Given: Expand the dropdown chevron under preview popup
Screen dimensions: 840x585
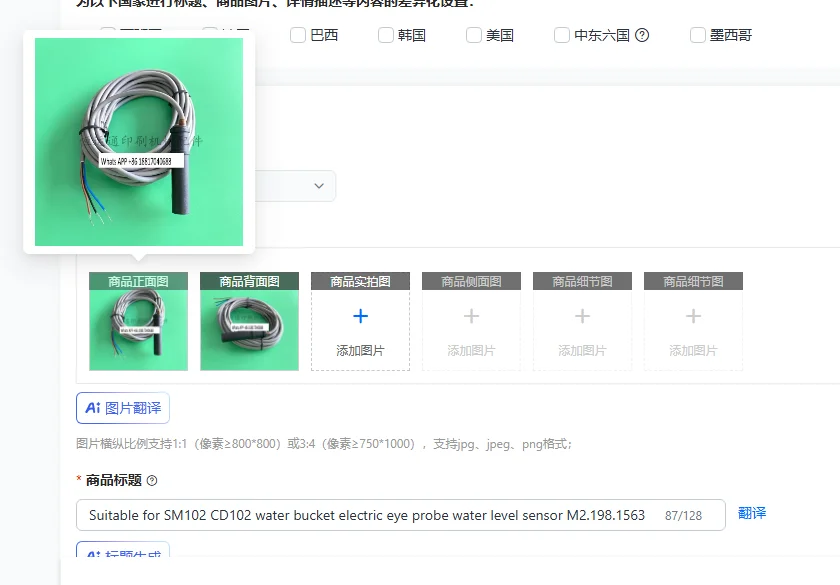Looking at the screenshot, I should pos(319,186).
